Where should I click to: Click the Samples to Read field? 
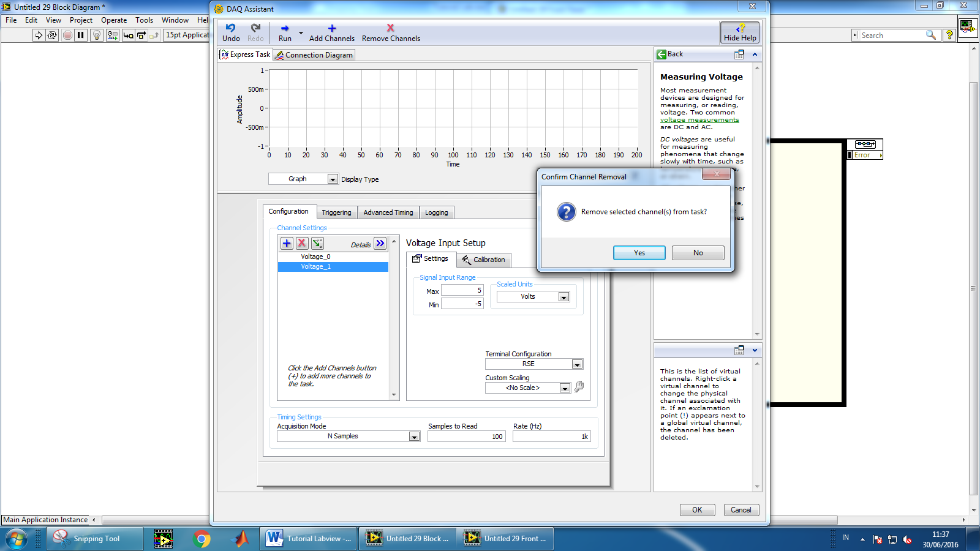click(x=466, y=437)
